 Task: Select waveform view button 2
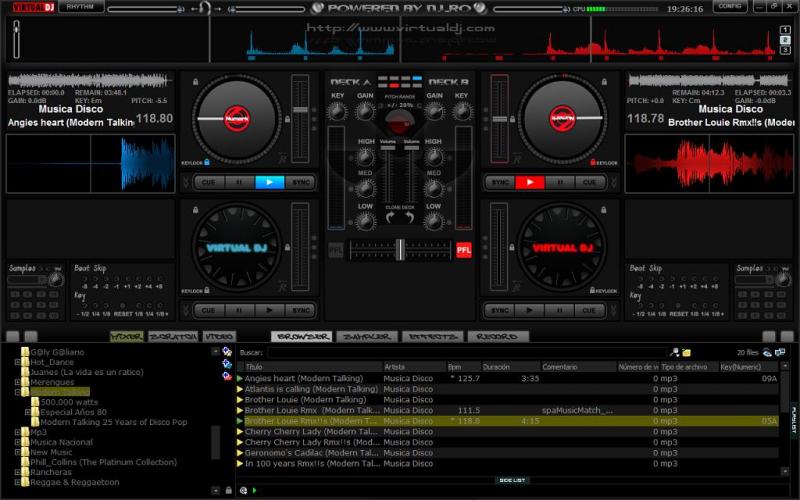(x=785, y=40)
